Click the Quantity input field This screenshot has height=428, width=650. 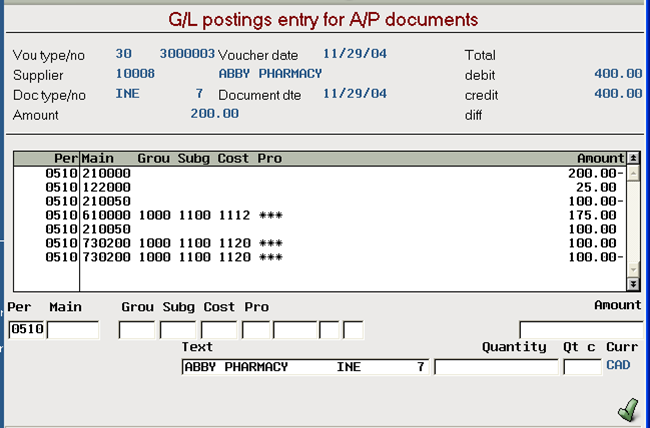coord(496,367)
